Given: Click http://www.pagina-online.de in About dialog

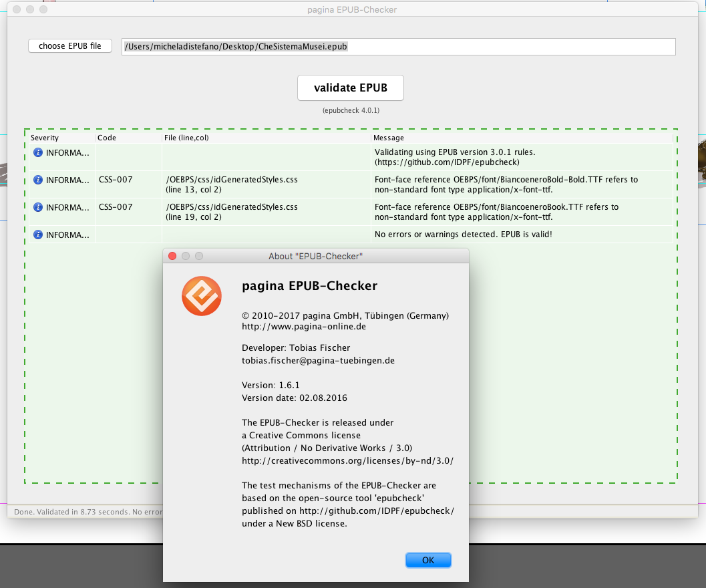Looking at the screenshot, I should click(304, 327).
